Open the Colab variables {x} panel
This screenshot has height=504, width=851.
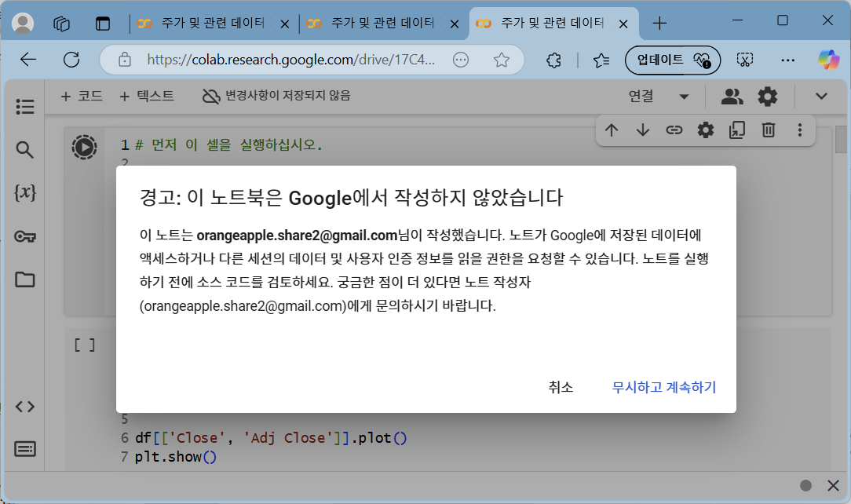coord(25,192)
